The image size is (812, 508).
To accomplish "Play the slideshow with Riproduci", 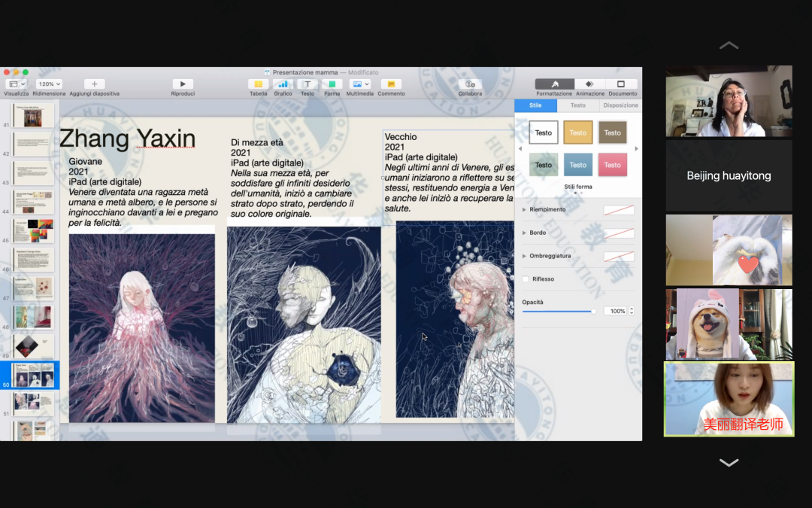I will pyautogui.click(x=183, y=84).
